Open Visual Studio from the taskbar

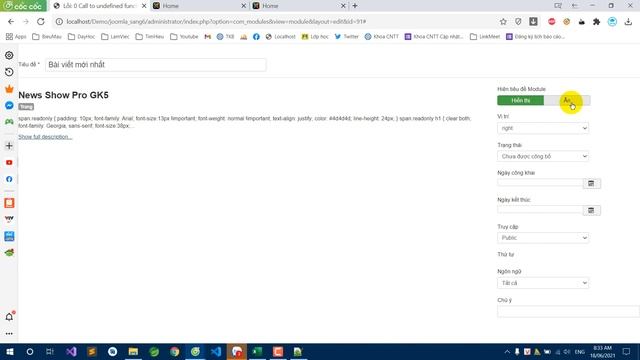click(x=71, y=351)
